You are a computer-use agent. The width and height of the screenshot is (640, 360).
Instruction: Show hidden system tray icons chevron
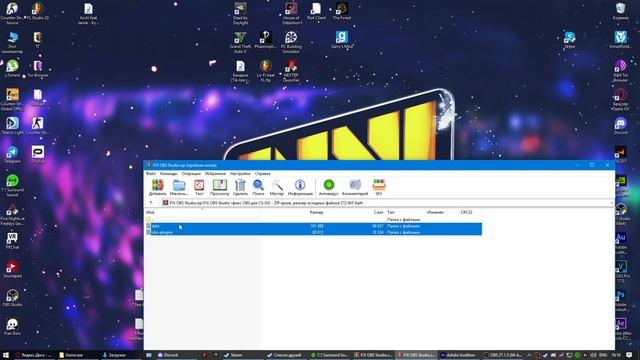point(529,355)
